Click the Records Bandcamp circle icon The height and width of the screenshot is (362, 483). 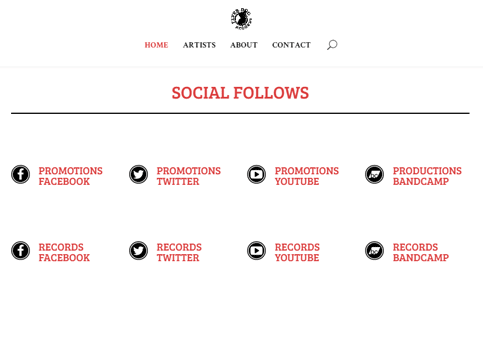(x=374, y=251)
